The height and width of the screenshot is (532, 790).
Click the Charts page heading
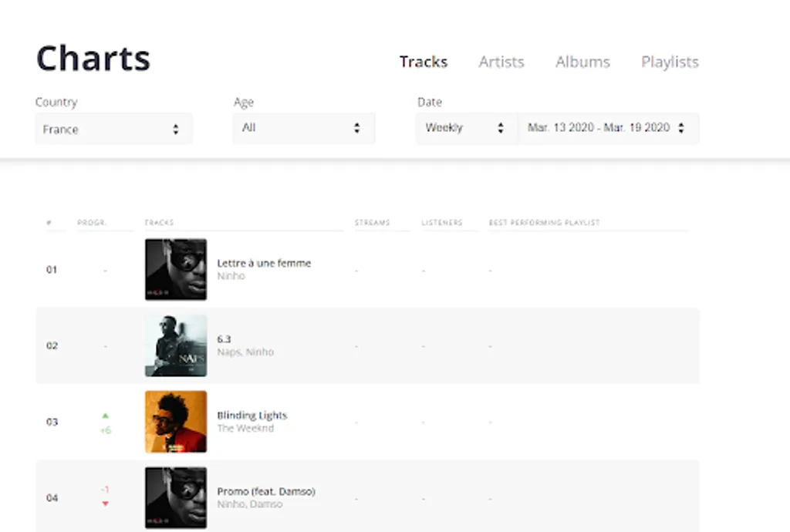coord(93,58)
